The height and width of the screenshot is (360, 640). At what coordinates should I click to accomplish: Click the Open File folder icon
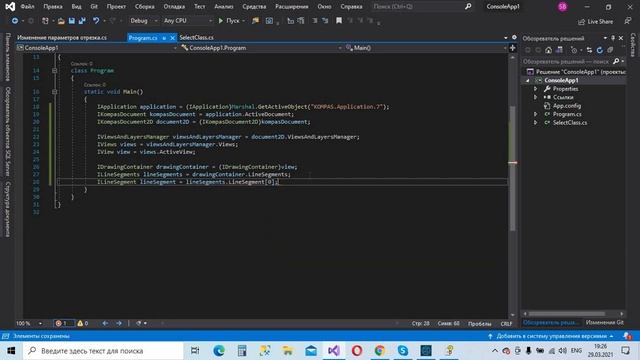61,20
